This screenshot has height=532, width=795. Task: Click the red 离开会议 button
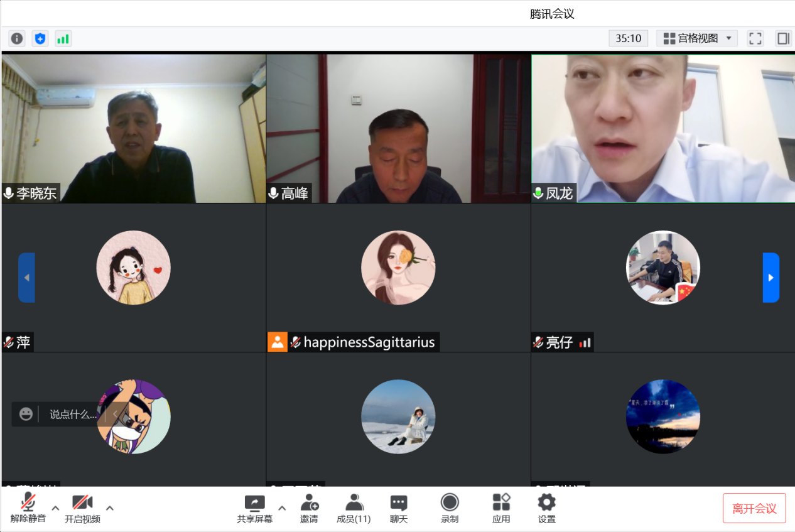754,508
